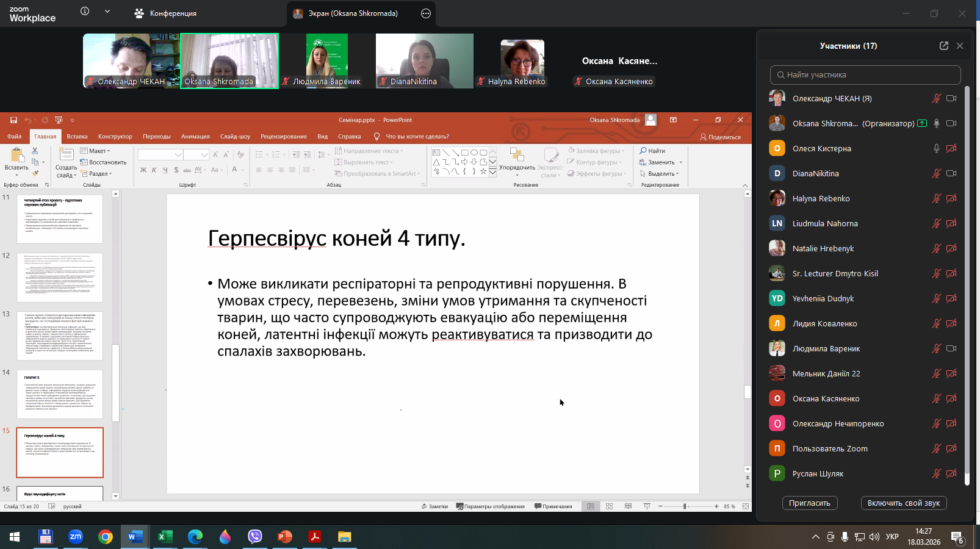The width and height of the screenshot is (980, 549).
Task: Expand the Макет layout dropdown
Action: pos(99,151)
